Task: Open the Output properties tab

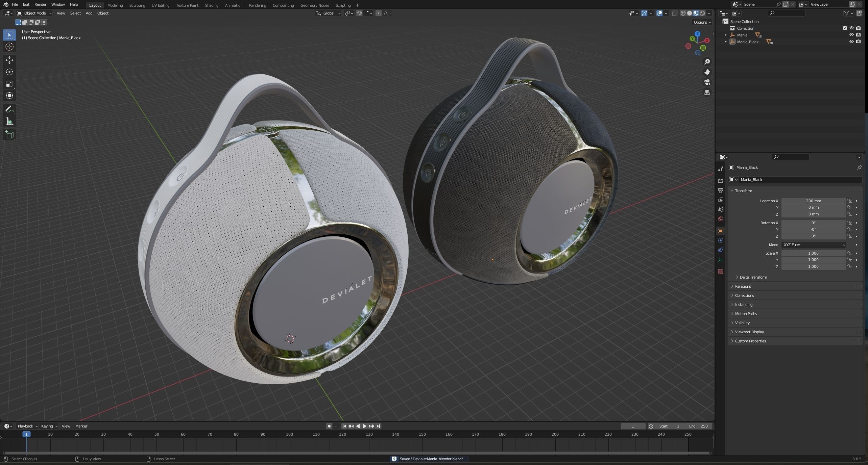Action: tap(720, 190)
